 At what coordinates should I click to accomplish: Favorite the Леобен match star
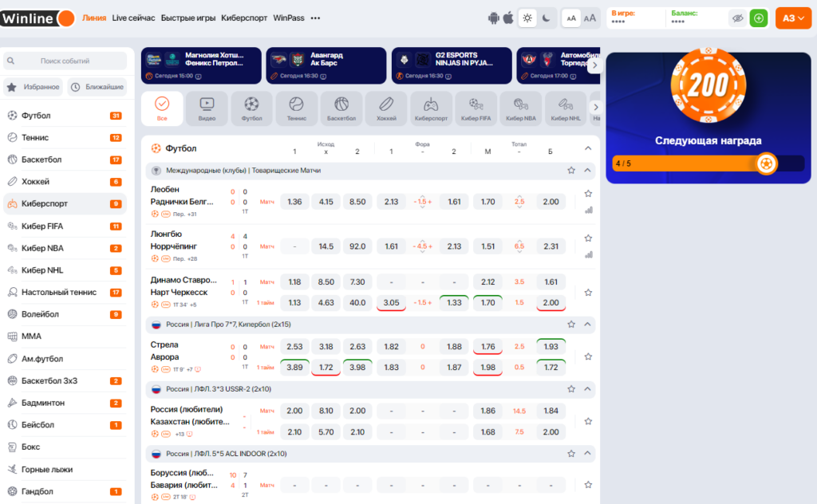[588, 193]
